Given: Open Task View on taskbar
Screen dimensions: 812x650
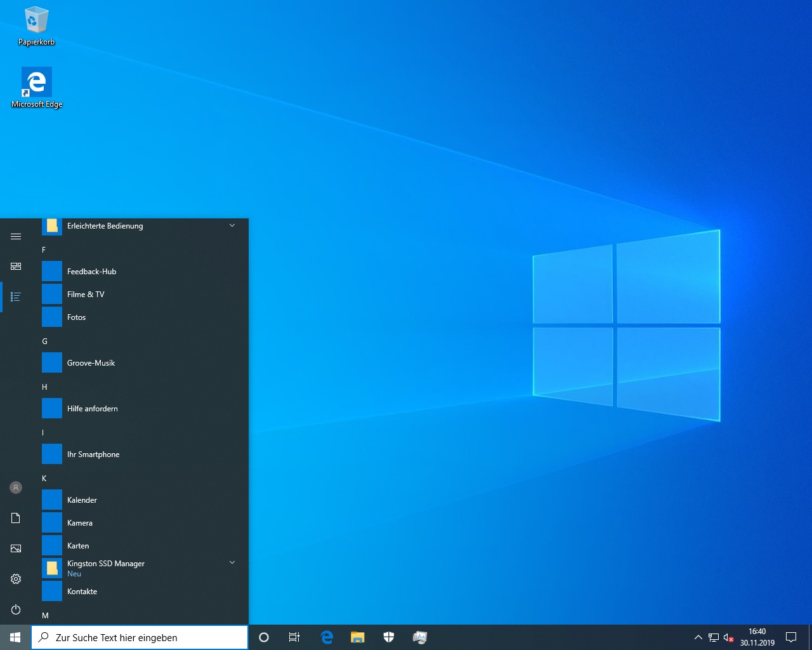Looking at the screenshot, I should 294,637.
